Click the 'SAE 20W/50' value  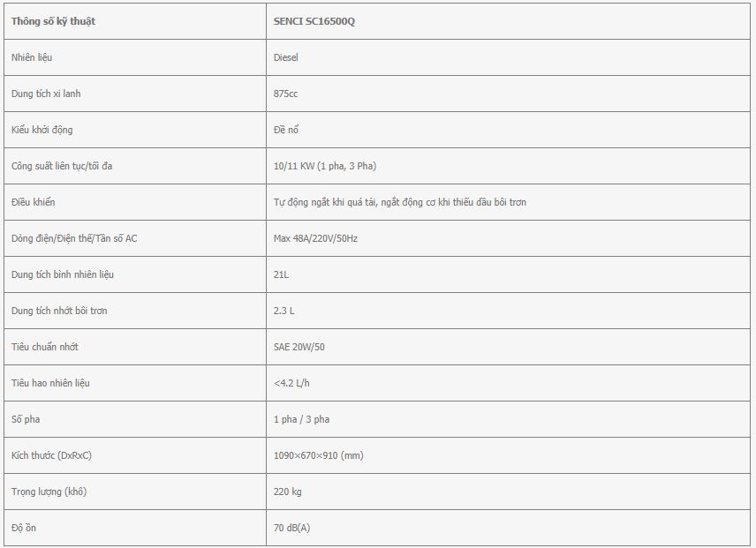pyautogui.click(x=299, y=347)
